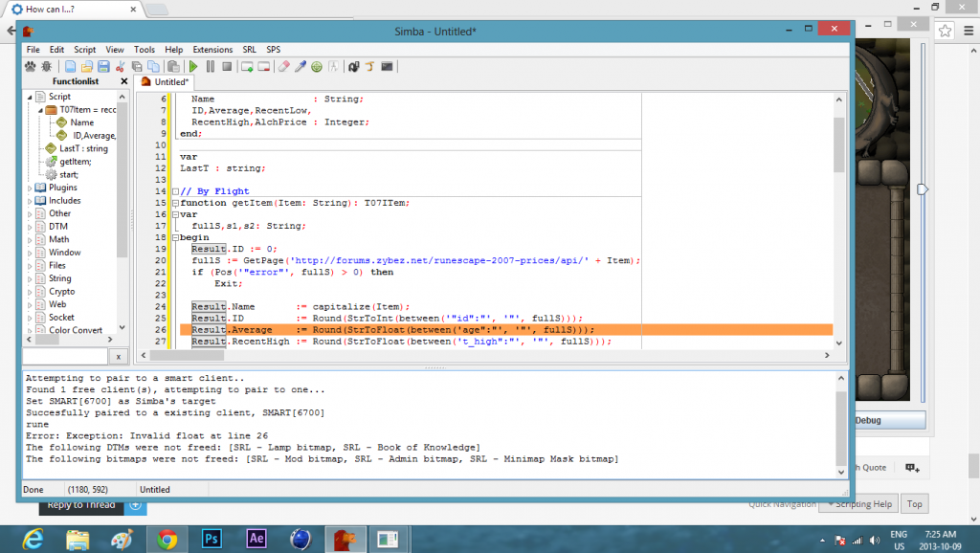Expand the Plugins tree node
Image resolution: width=980 pixels, height=553 pixels.
[28, 188]
